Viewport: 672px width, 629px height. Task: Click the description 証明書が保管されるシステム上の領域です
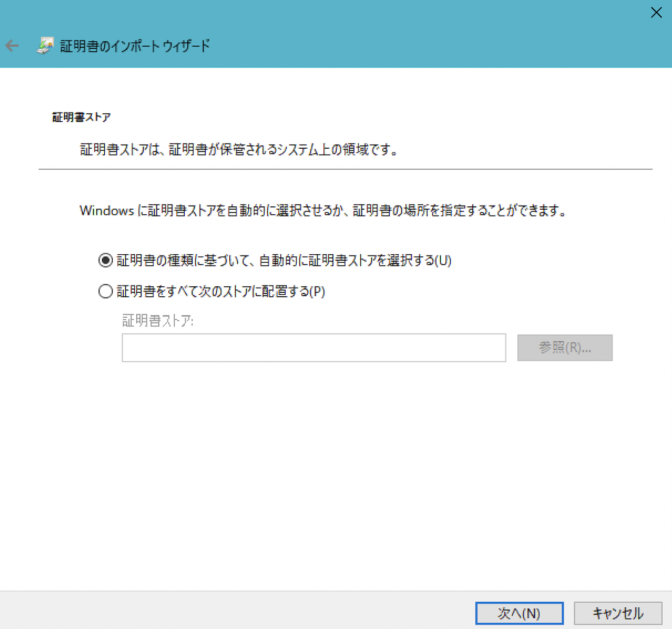click(x=238, y=150)
